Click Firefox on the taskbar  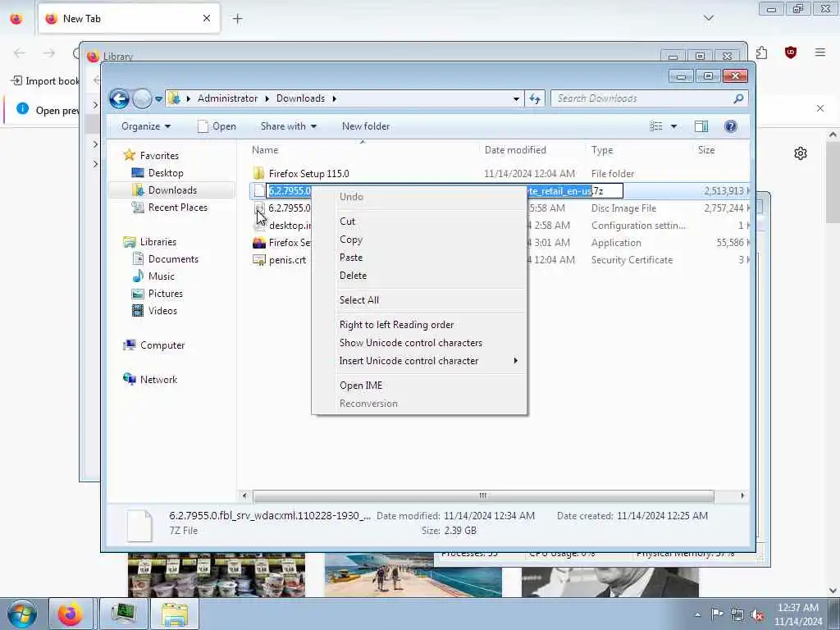(71, 614)
